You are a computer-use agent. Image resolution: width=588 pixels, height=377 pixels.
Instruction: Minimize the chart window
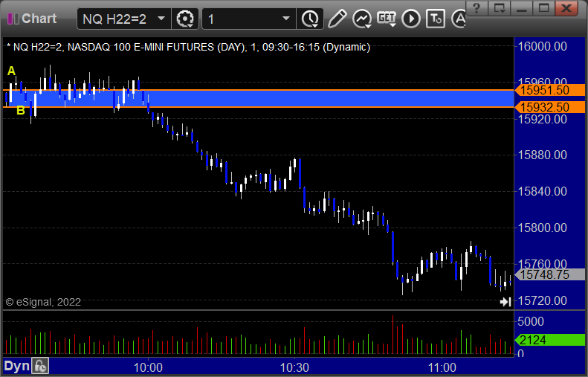tap(521, 7)
